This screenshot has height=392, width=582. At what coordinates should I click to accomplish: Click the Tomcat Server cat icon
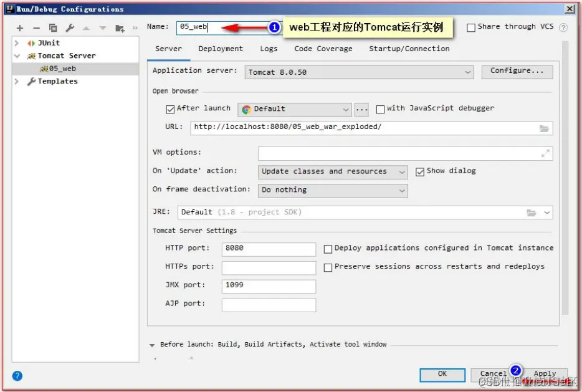(x=31, y=56)
